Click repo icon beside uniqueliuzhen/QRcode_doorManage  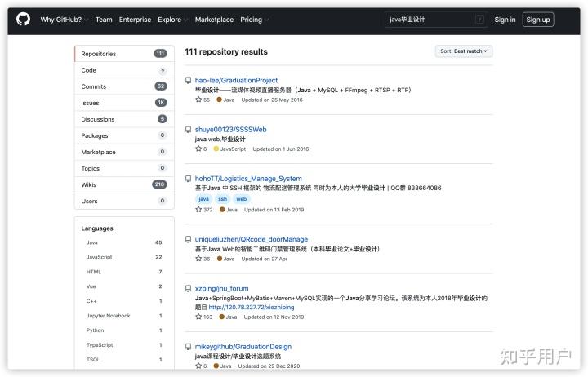point(189,239)
